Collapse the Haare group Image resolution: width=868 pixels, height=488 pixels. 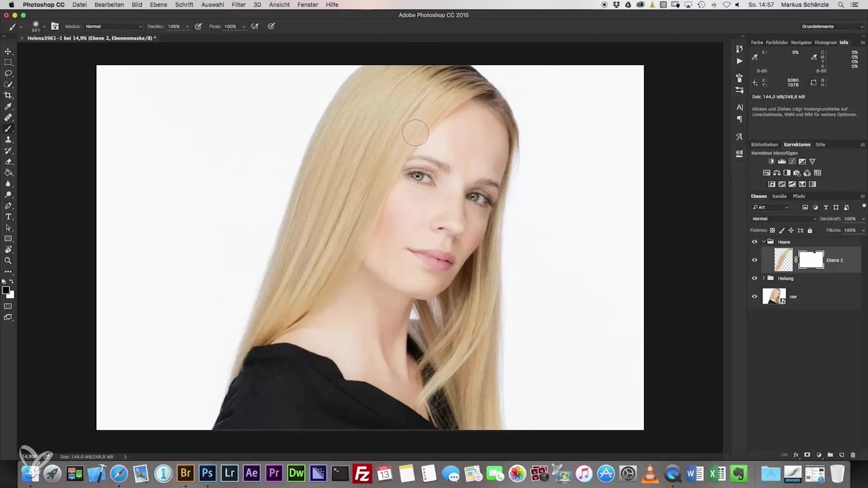point(764,242)
